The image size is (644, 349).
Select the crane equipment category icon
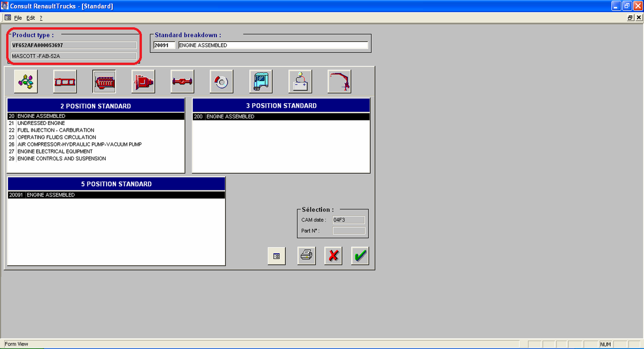tap(340, 81)
